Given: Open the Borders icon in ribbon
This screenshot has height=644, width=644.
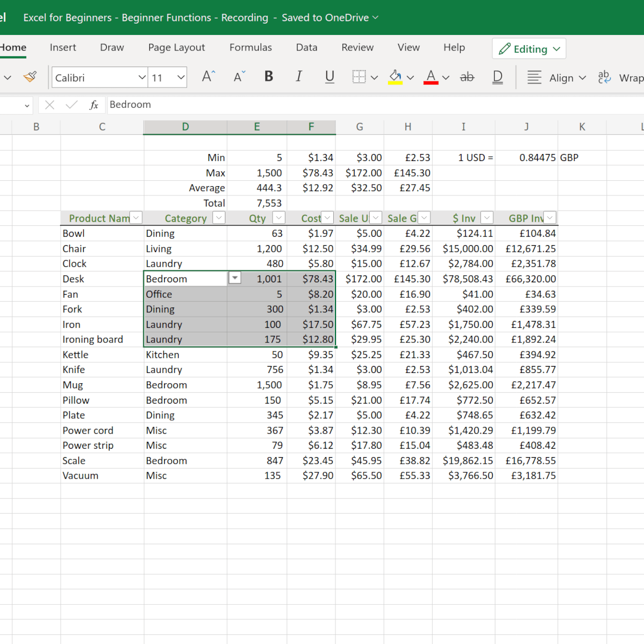Looking at the screenshot, I should pyautogui.click(x=359, y=77).
